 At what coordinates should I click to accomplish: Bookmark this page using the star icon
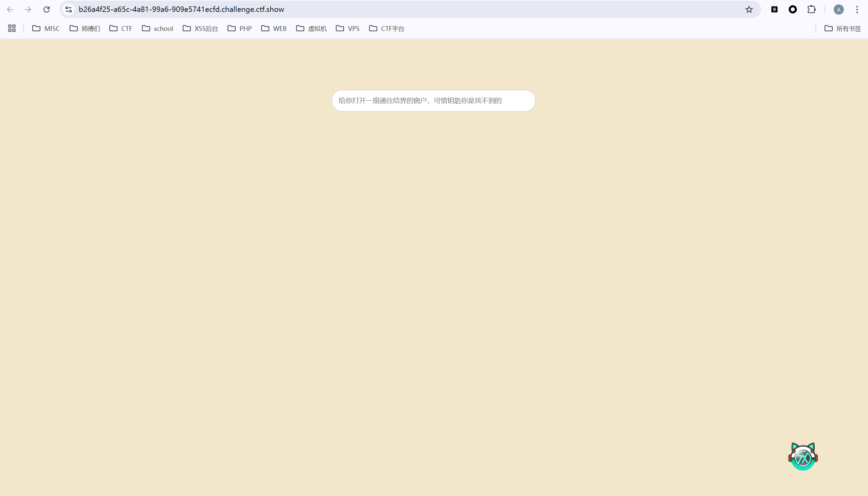(749, 9)
